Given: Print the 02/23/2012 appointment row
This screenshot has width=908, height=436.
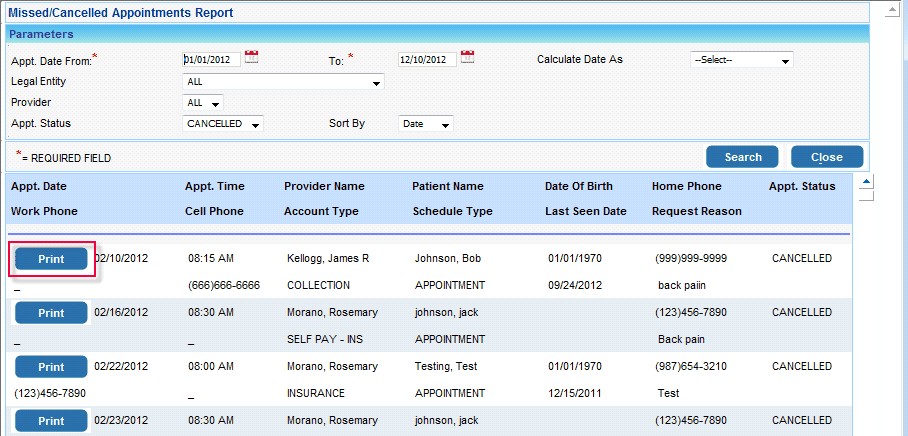Looking at the screenshot, I should [51, 421].
